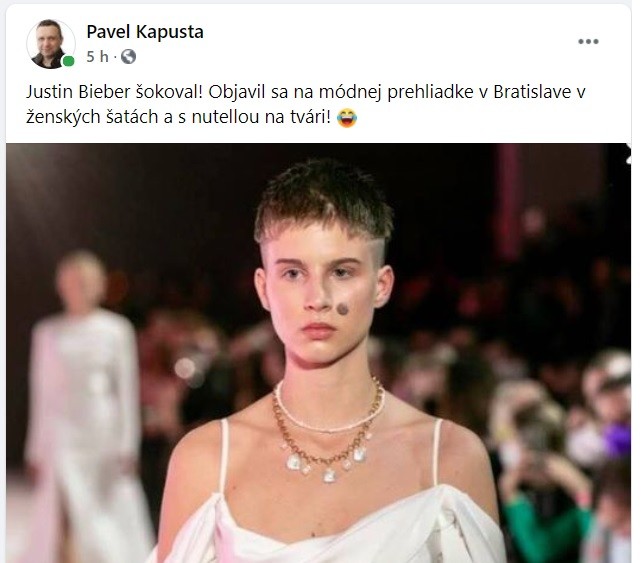Click the laughing emoji in post text
This screenshot has width=642, height=563.
point(346,118)
